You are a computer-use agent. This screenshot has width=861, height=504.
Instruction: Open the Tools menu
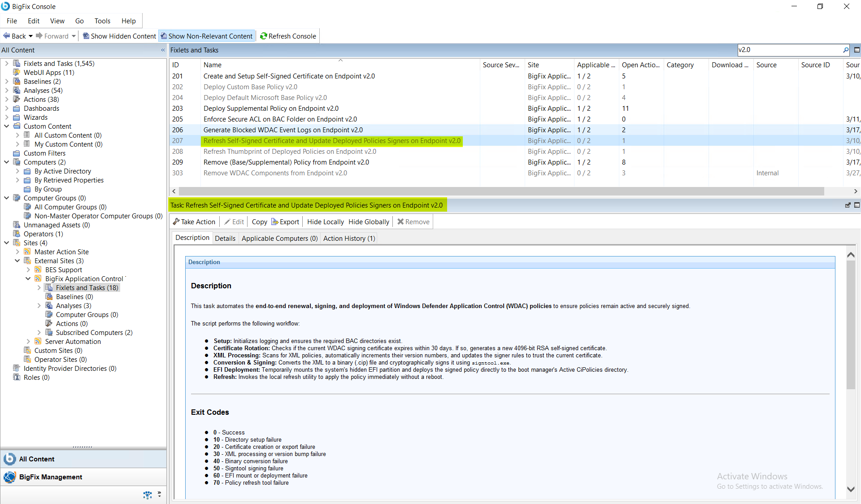click(102, 21)
